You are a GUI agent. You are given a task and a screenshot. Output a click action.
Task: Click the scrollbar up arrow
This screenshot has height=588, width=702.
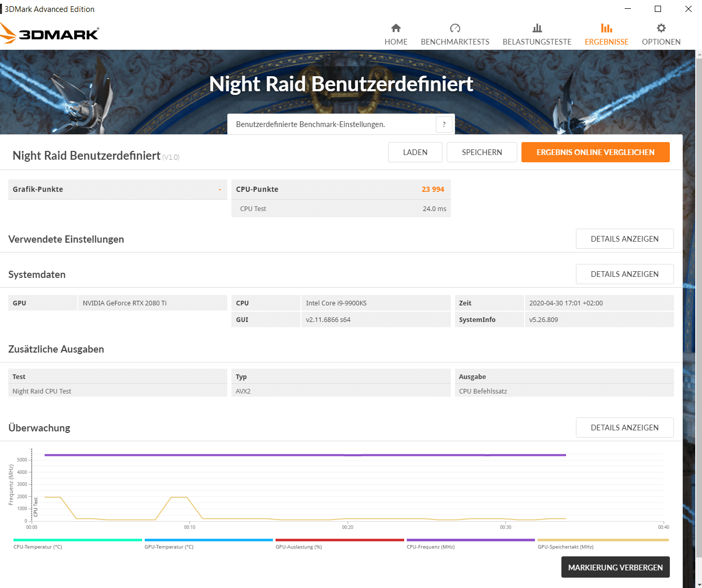click(699, 53)
